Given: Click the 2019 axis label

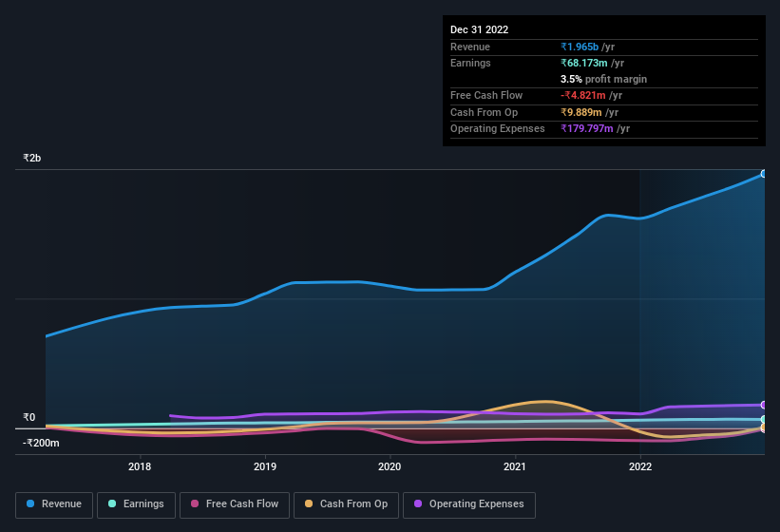Looking at the screenshot, I should pos(265,466).
